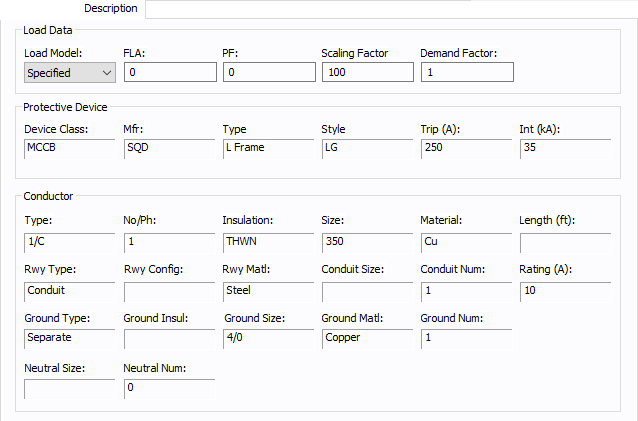Click the Ground Size field showing 4/0
Image resolution: width=638 pixels, height=421 pixels.
tap(268, 338)
